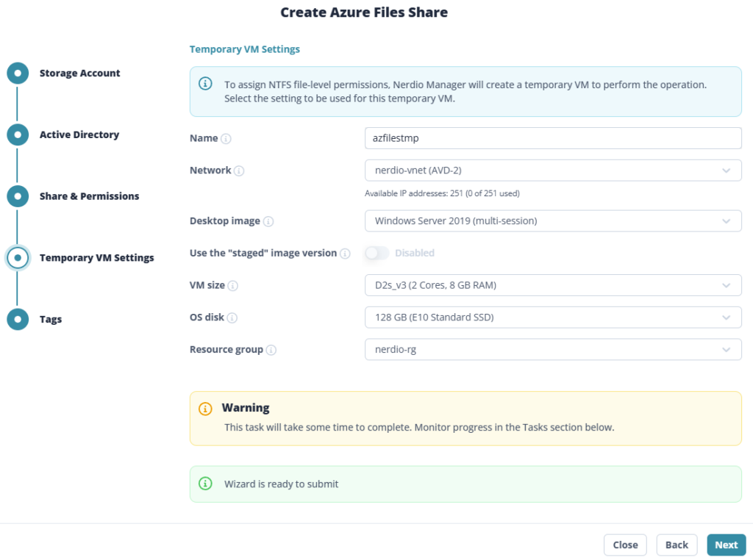The height and width of the screenshot is (560, 753).
Task: Select Temporary VM Settings step label
Action: click(96, 258)
